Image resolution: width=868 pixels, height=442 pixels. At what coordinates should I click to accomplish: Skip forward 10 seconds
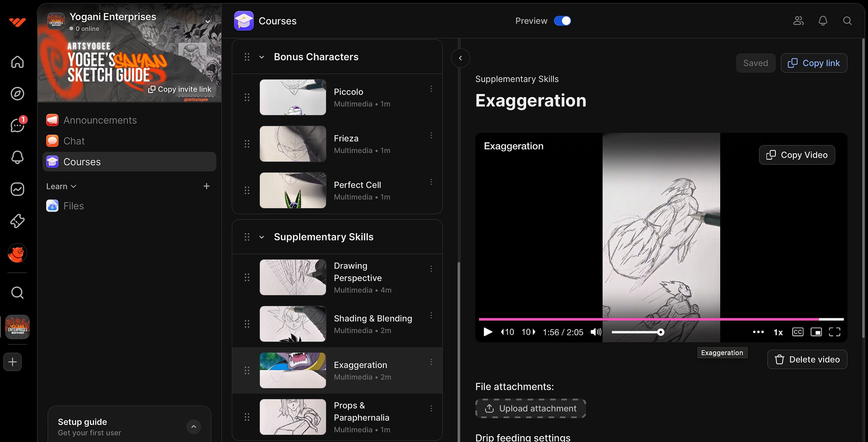[x=528, y=332]
